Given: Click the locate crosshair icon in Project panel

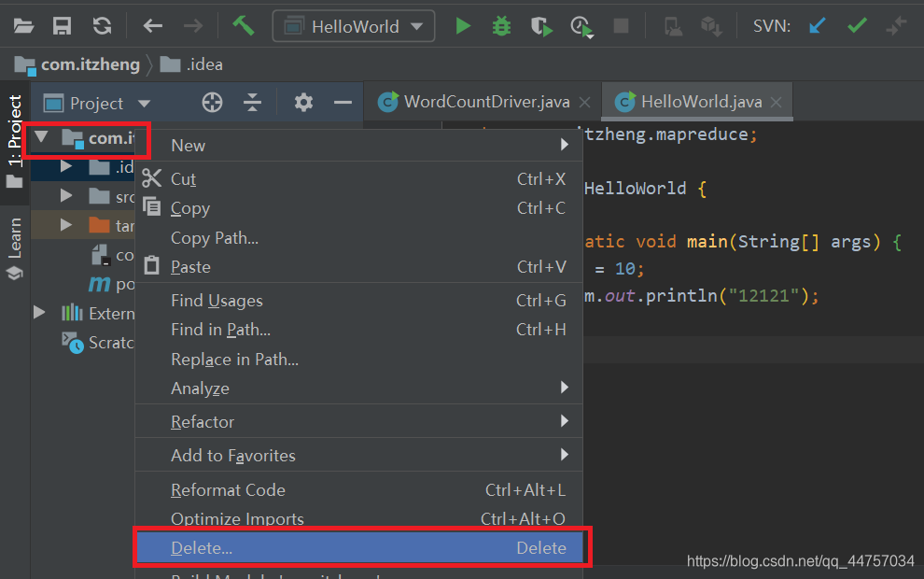Looking at the screenshot, I should 212,103.
